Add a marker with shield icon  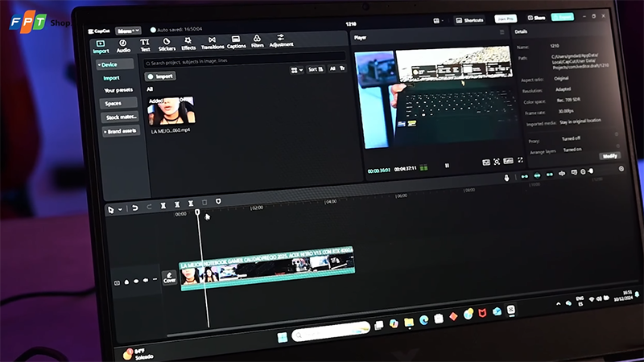tap(218, 201)
